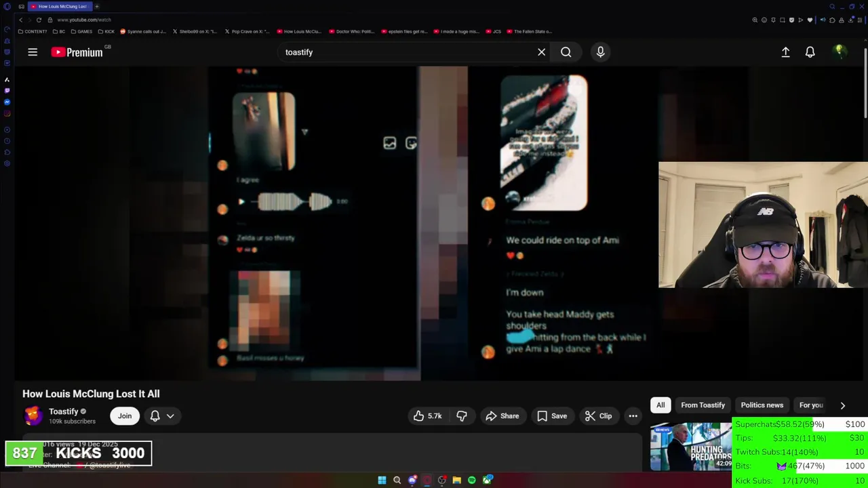Open the BC bookmarks folder
The image size is (868, 488).
[59, 31]
